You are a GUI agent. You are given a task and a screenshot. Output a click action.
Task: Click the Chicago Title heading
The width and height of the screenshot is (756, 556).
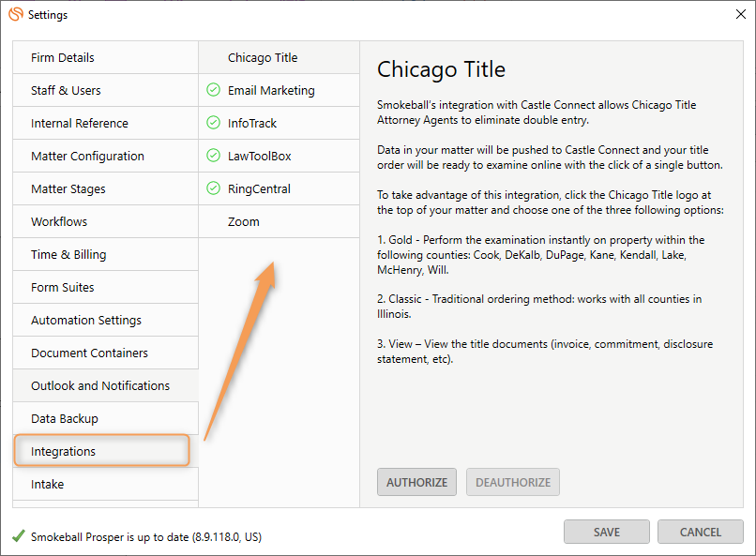[x=441, y=69]
